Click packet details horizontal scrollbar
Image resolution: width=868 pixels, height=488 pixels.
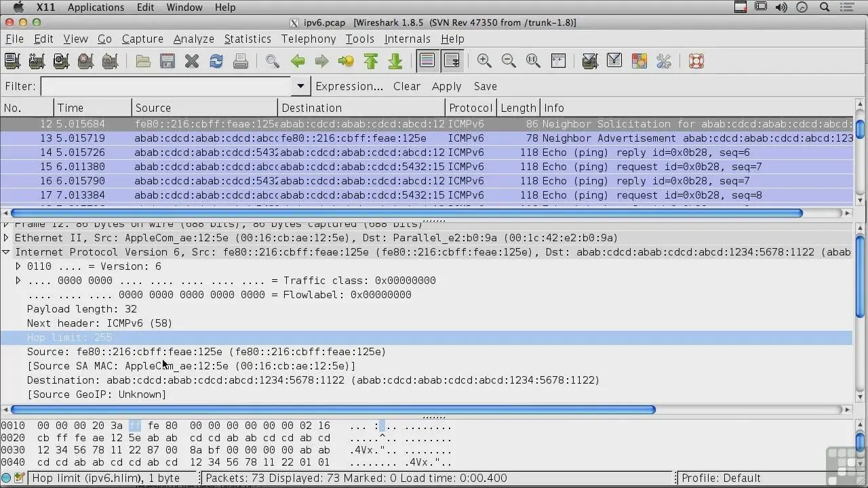333,409
